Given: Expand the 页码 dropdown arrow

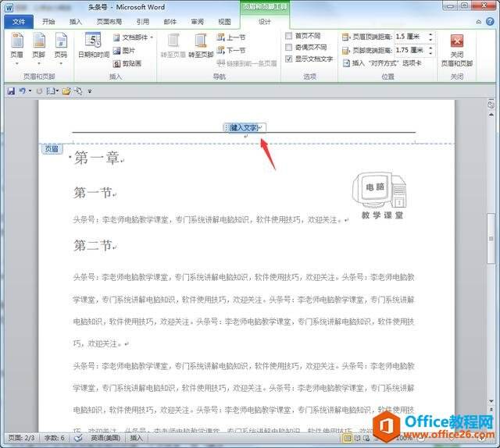Looking at the screenshot, I should (61, 63).
